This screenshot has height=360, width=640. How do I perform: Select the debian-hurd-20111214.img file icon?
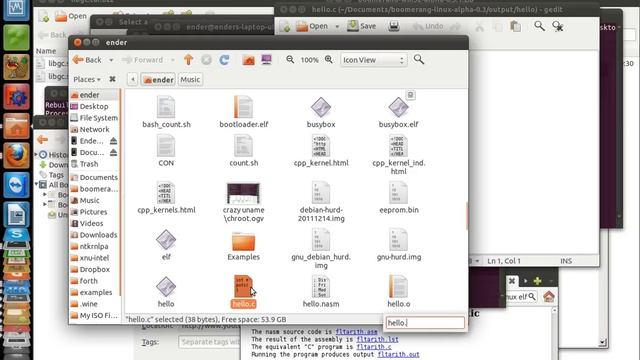pyautogui.click(x=321, y=193)
